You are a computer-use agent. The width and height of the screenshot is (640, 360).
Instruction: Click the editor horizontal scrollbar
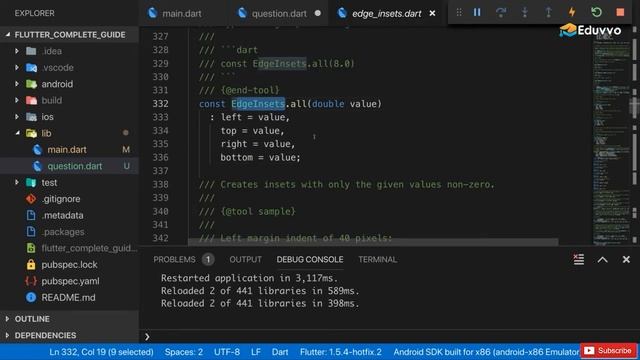coord(373,242)
